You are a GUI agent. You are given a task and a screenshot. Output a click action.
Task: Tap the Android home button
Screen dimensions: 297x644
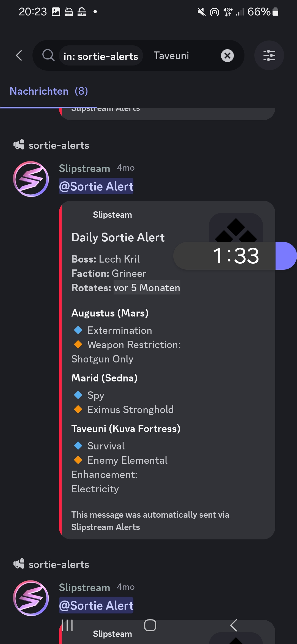coord(150,625)
